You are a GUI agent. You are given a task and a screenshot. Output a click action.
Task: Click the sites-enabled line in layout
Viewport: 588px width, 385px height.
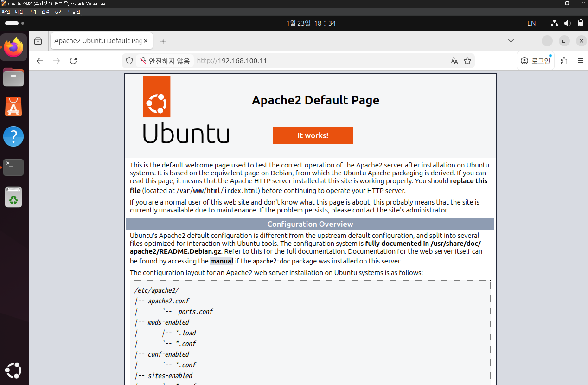tap(170, 376)
